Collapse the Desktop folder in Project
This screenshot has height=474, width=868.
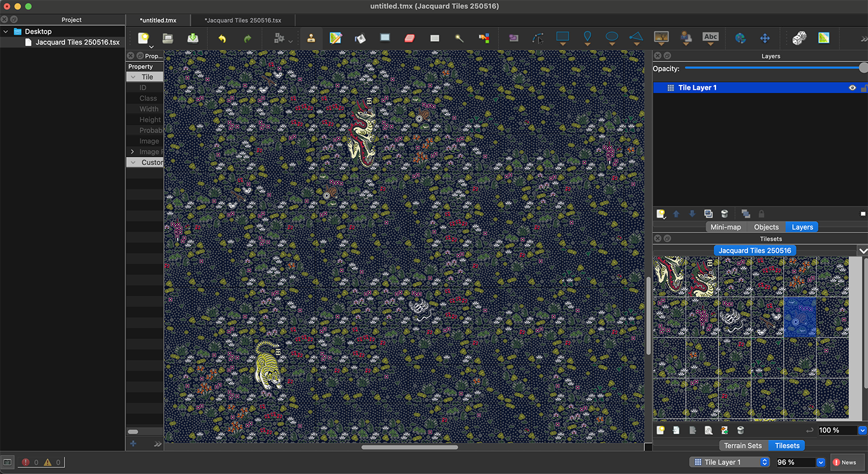point(6,31)
